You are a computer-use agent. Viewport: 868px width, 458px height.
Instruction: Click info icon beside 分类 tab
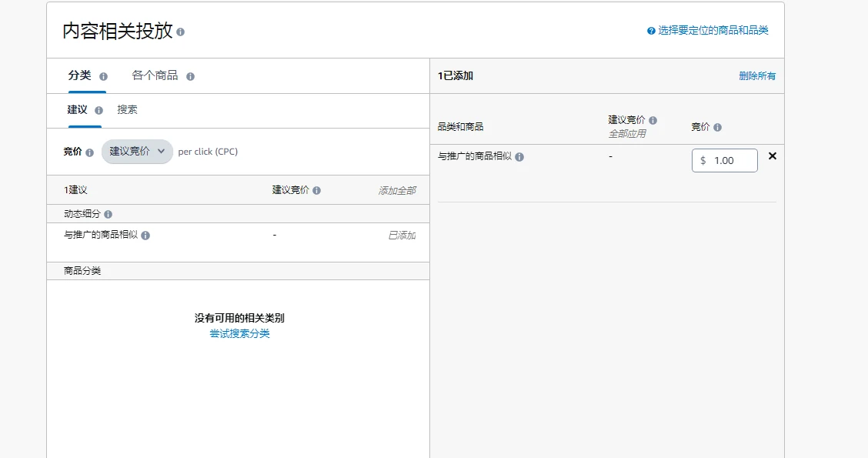[104, 76]
